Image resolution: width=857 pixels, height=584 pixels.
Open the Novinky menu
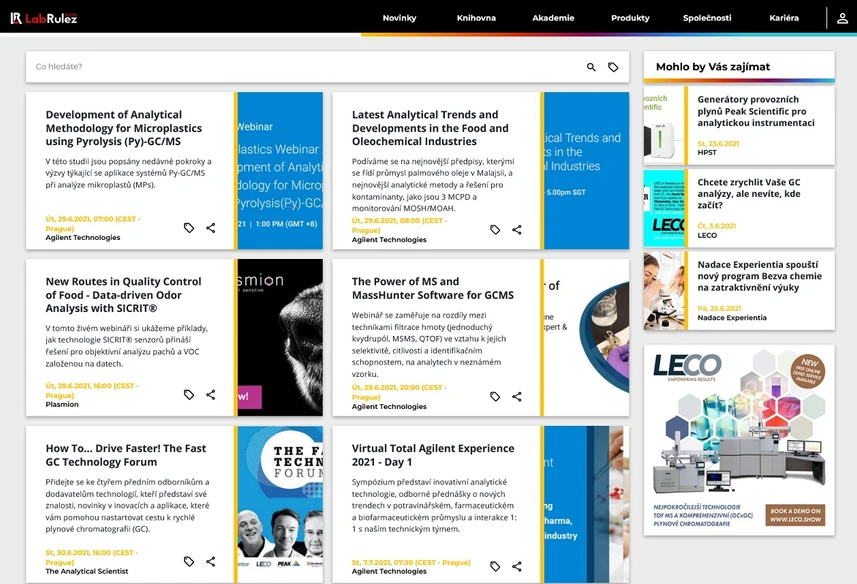(399, 18)
